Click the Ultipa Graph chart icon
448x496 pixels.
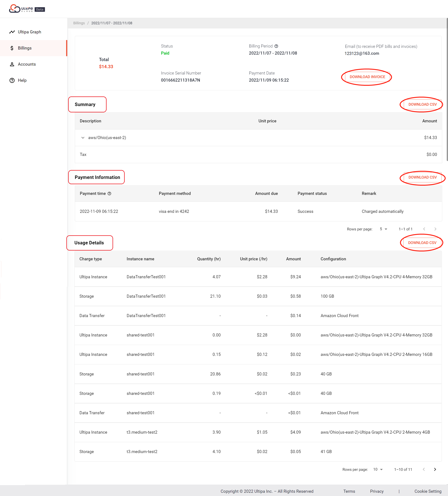(x=12, y=32)
